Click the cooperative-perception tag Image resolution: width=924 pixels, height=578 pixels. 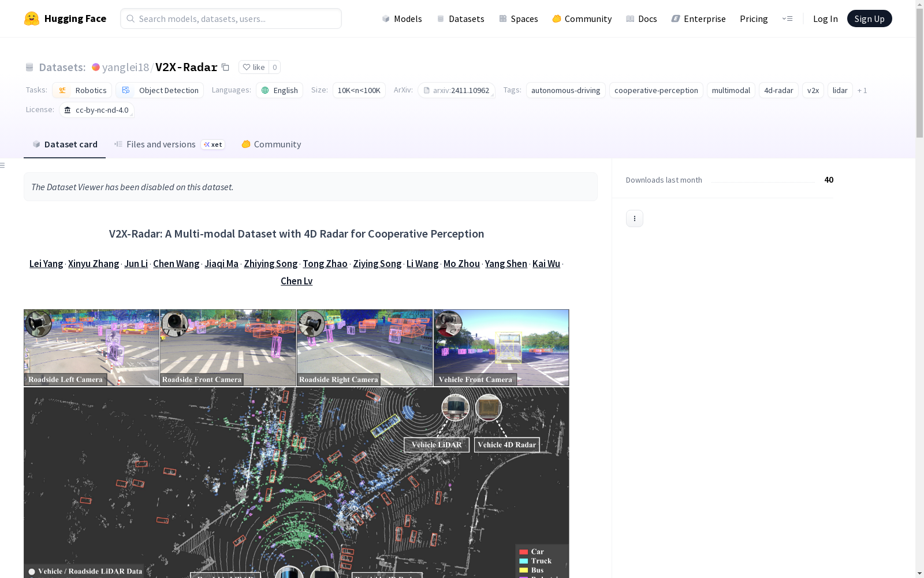(656, 90)
